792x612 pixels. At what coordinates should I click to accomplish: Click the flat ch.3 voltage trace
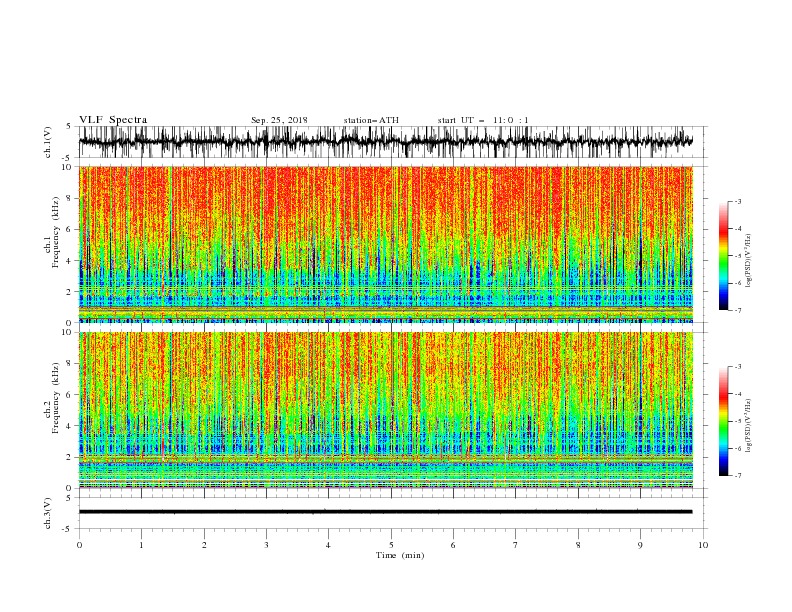pyautogui.click(x=385, y=512)
